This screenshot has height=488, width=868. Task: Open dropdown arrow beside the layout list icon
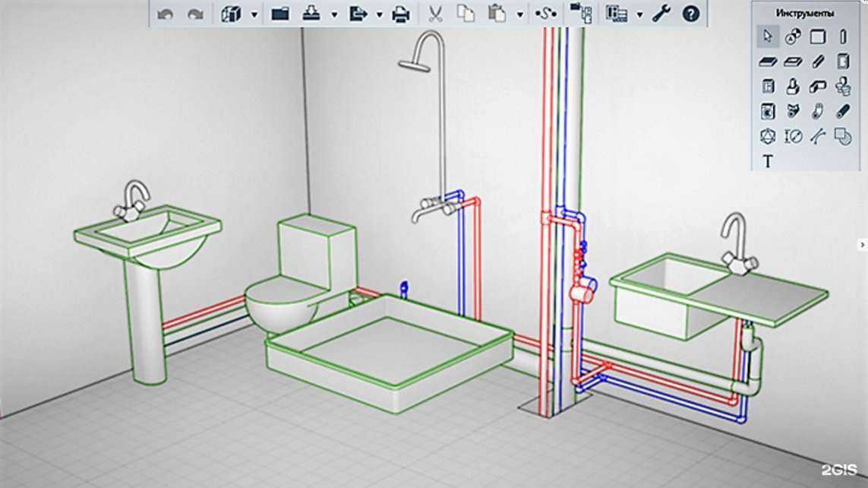[639, 14]
